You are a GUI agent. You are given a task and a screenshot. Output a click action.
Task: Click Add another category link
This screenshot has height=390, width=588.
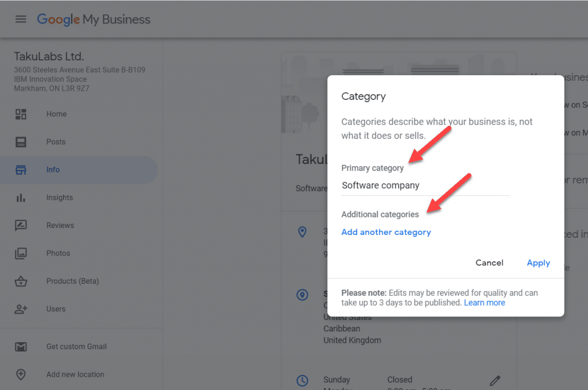tap(386, 232)
